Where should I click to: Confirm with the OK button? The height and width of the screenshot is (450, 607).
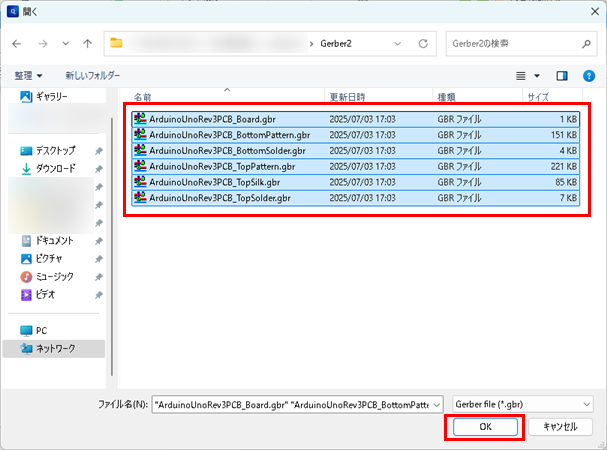[485, 427]
